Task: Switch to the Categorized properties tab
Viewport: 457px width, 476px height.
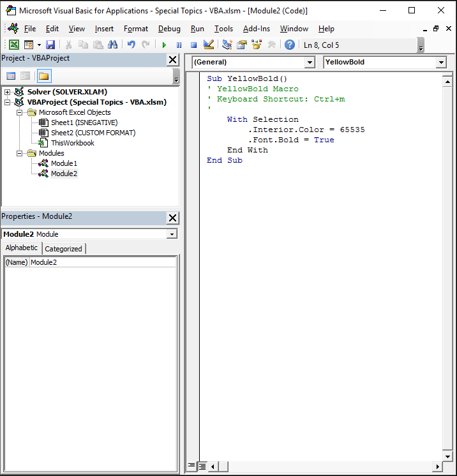Action: point(63,249)
